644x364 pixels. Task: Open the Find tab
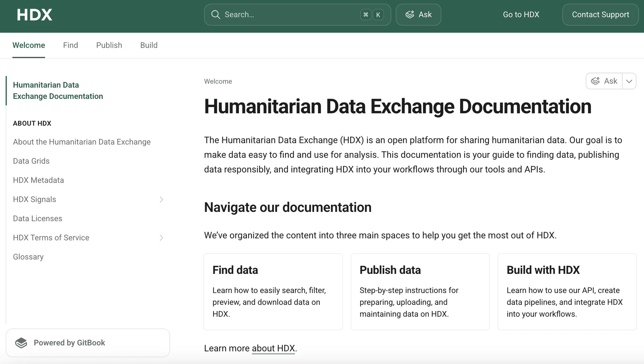(70, 45)
